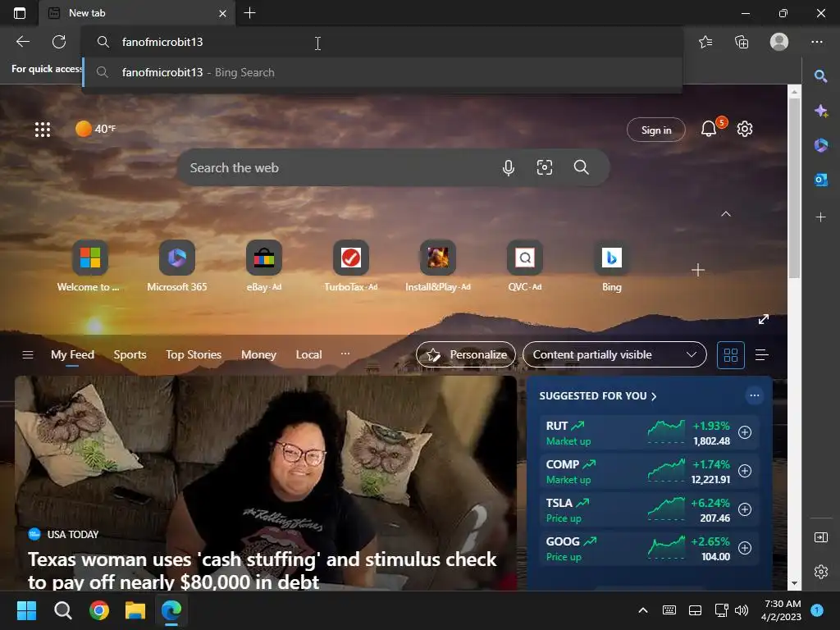This screenshot has height=630, width=840.
Task: Add a quick link with plus icon
Action: pos(698,269)
